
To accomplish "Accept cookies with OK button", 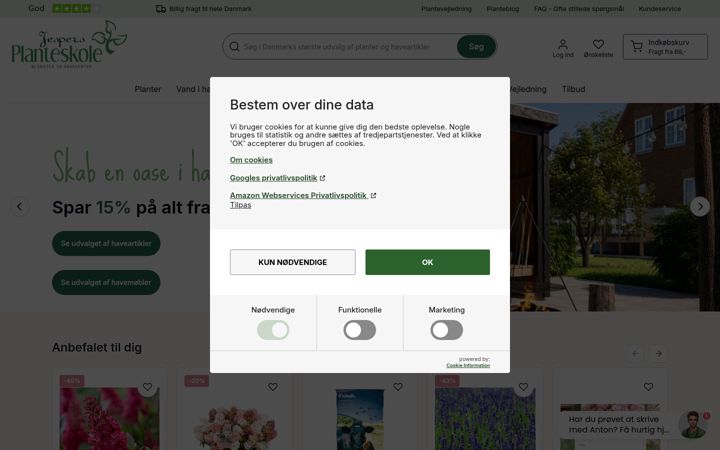I will pos(428,262).
